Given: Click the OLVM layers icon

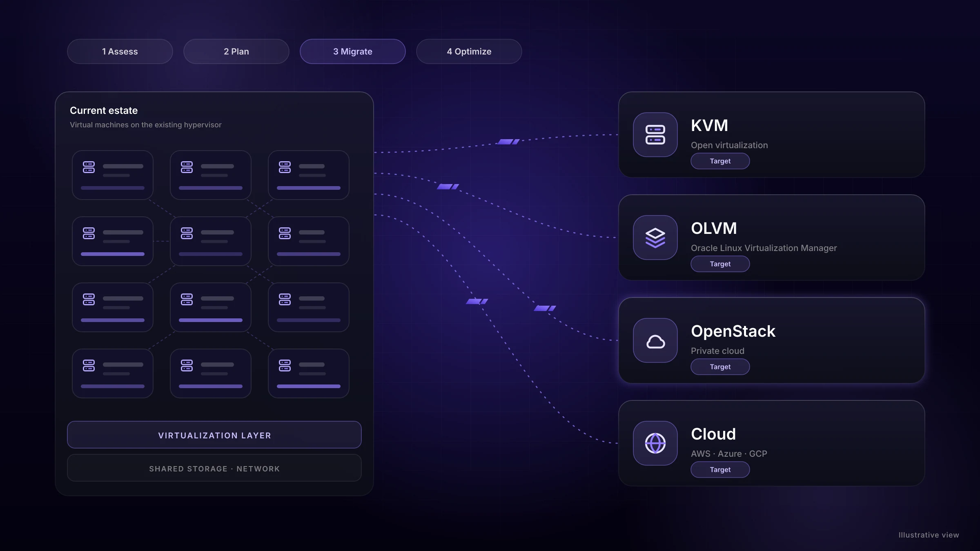Looking at the screenshot, I should [655, 238].
